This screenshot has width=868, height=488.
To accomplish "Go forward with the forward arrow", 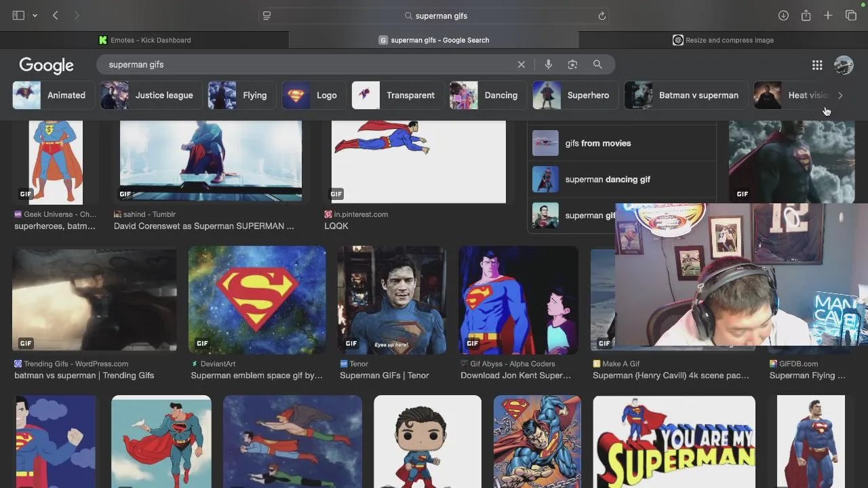I will tap(77, 16).
